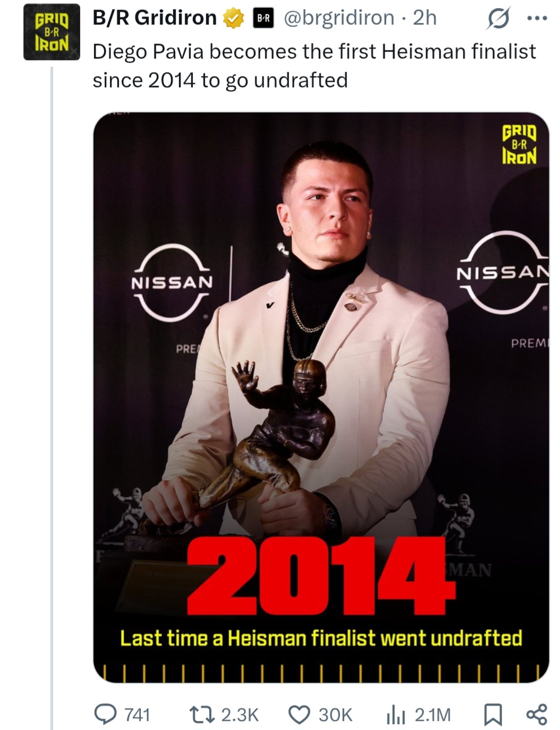The height and width of the screenshot is (730, 560).
Task: Open the reply comment icon
Action: tap(105, 714)
